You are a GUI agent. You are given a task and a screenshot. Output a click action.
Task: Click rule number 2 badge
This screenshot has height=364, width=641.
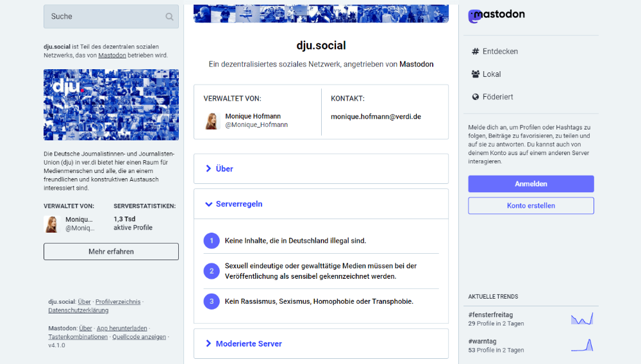212,271
